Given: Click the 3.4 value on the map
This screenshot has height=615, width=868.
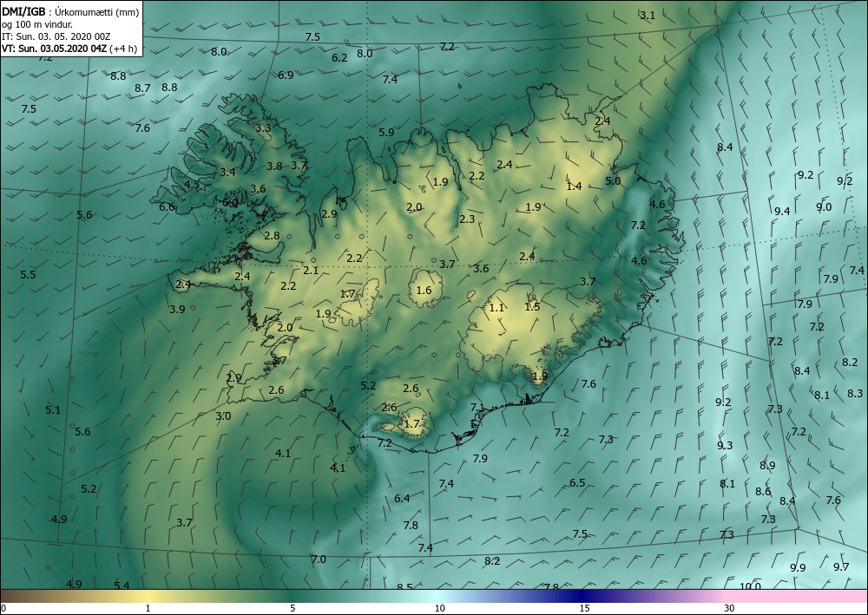Looking at the screenshot, I should click(x=227, y=172).
